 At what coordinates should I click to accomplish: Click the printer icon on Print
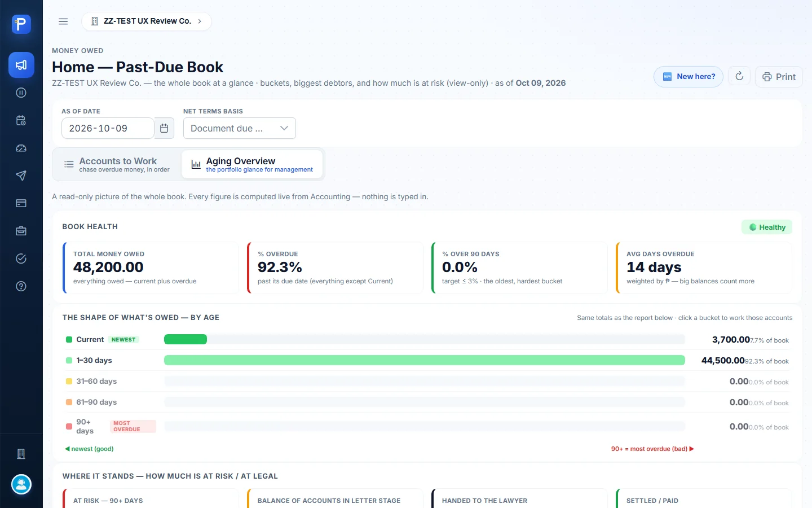click(767, 77)
